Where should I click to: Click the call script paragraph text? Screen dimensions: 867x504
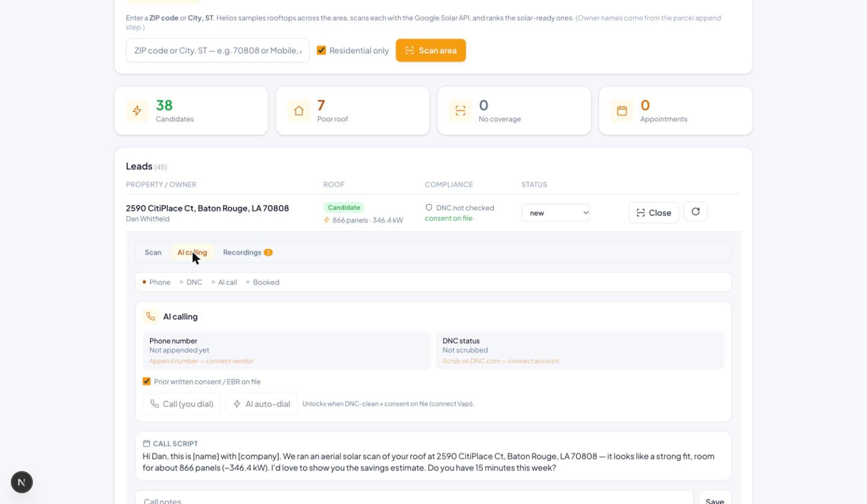[x=428, y=462]
